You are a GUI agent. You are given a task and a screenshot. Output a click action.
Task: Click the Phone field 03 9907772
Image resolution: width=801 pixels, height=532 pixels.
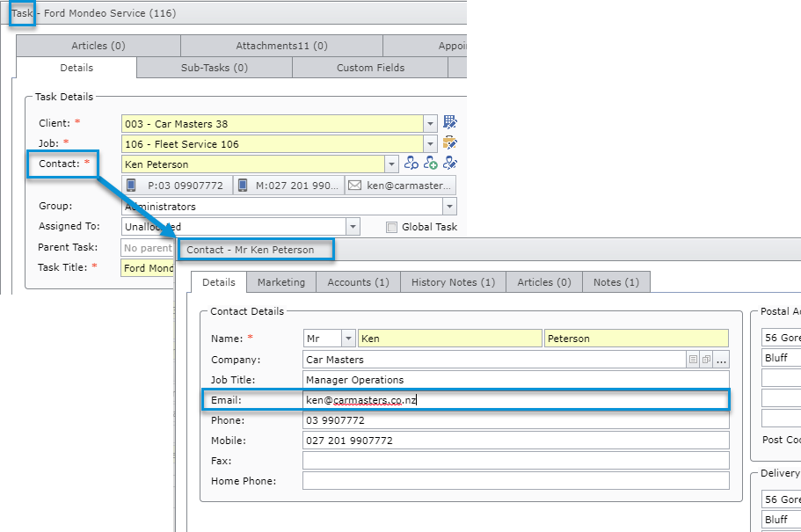tap(516, 420)
